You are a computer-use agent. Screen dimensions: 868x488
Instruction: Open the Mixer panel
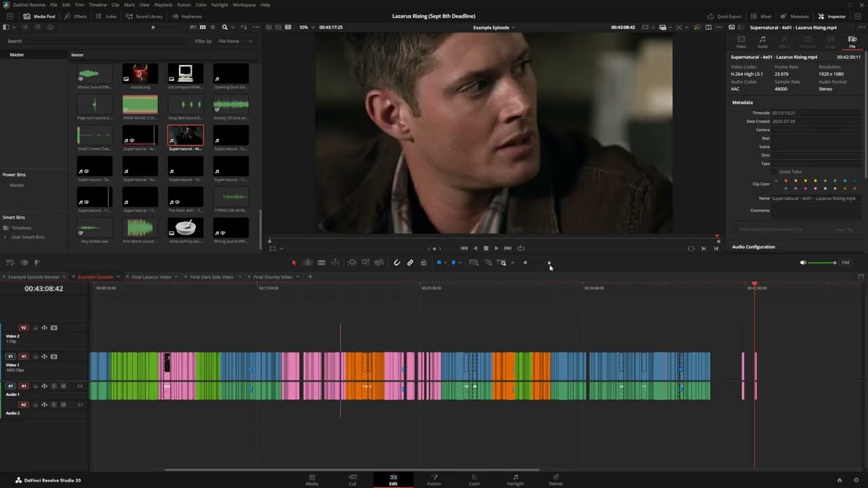pos(762,16)
